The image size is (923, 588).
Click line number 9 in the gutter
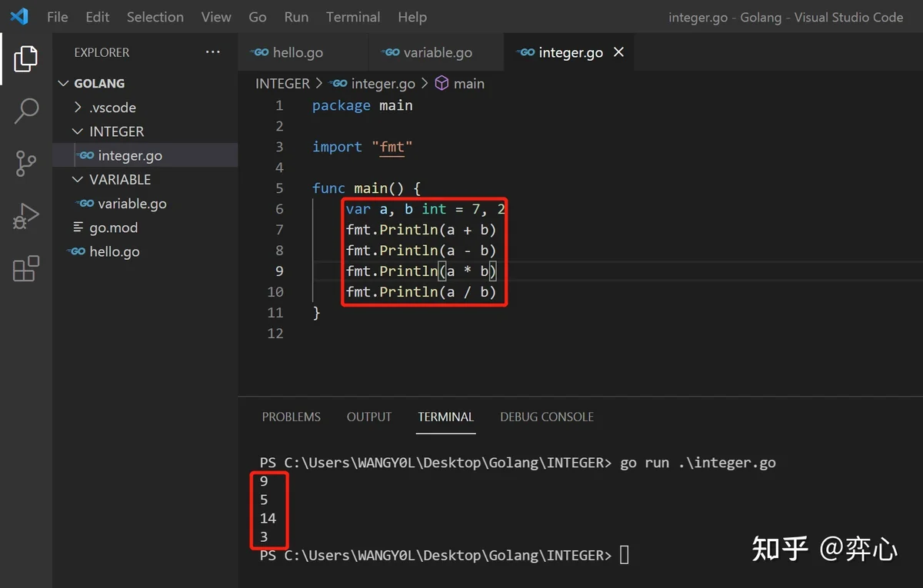(279, 271)
